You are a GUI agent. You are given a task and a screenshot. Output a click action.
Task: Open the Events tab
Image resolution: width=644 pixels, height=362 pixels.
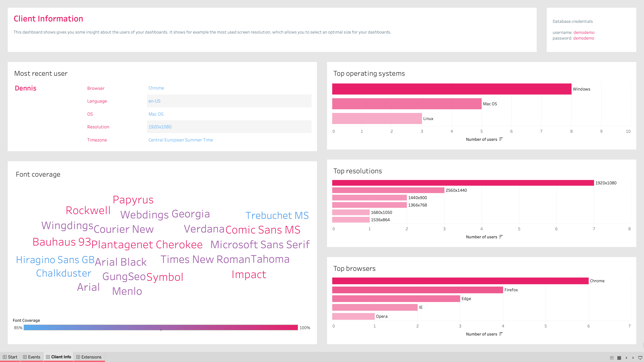coord(32,357)
